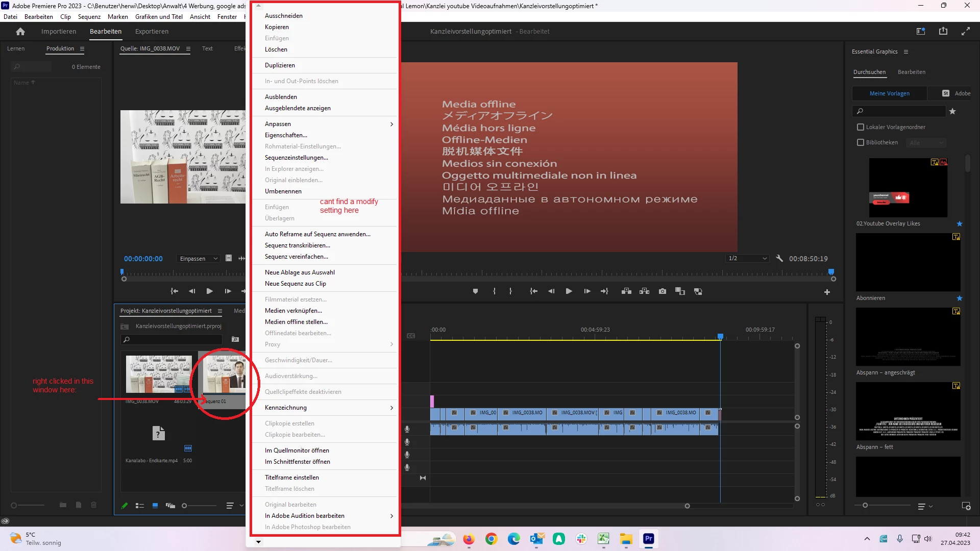Choose Sequenzeinstellungen... from context menu
Viewport: 980px width, 551px height.
click(296, 158)
